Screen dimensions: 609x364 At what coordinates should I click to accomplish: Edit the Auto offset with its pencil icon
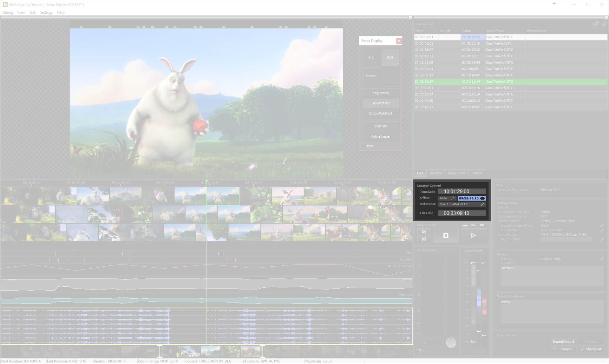click(453, 198)
